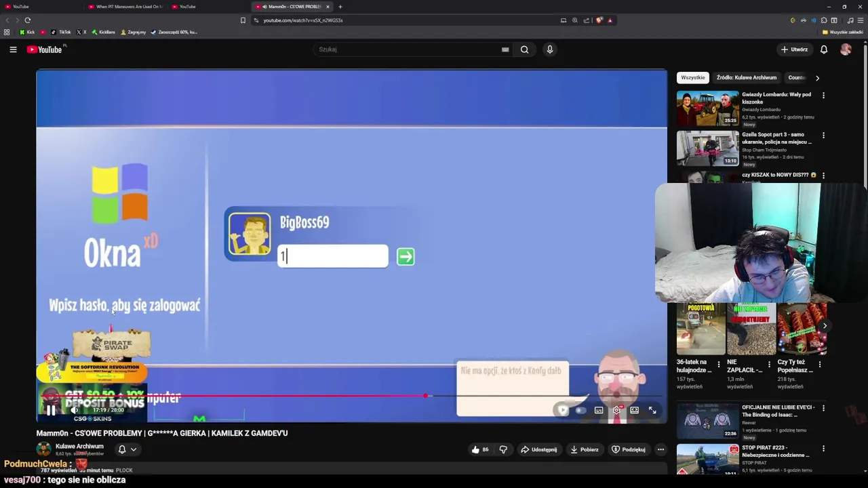This screenshot has width=868, height=488.
Task: Open Gwiazdy Lombardu video thumbnail
Action: (707, 108)
